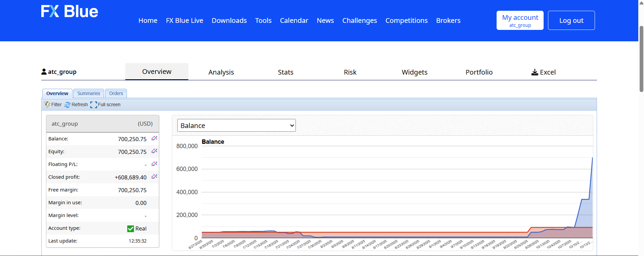Viewport: 644px width, 256px height.
Task: Switch to the Orders sub-tab
Action: pyautogui.click(x=116, y=93)
